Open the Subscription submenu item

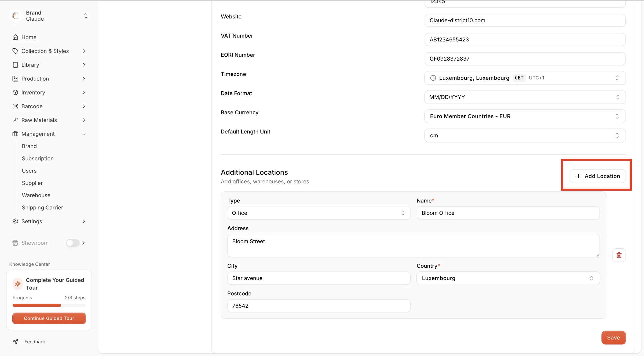coord(38,158)
